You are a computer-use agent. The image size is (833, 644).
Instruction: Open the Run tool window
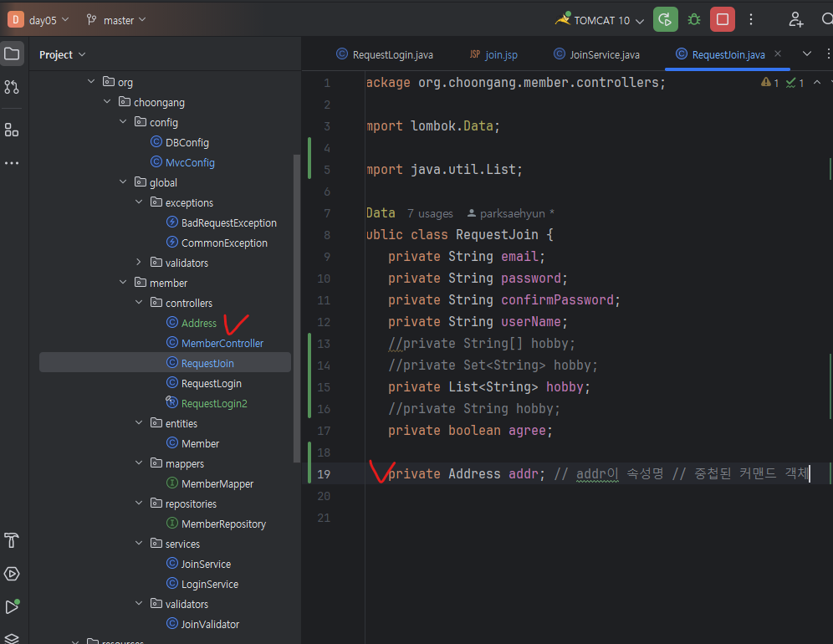12,607
